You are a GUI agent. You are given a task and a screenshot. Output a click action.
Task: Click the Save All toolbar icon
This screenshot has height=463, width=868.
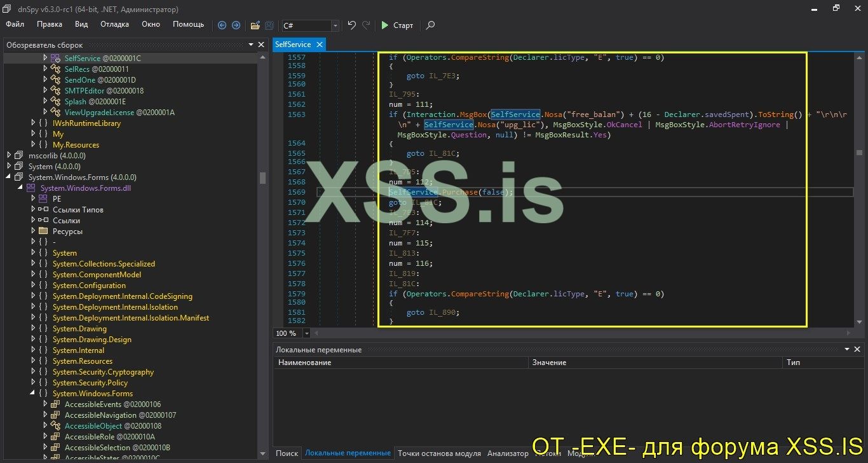pos(269,25)
